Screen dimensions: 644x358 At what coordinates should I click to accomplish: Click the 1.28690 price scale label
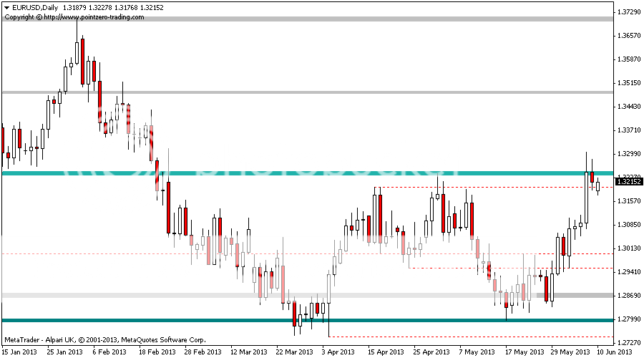629,296
